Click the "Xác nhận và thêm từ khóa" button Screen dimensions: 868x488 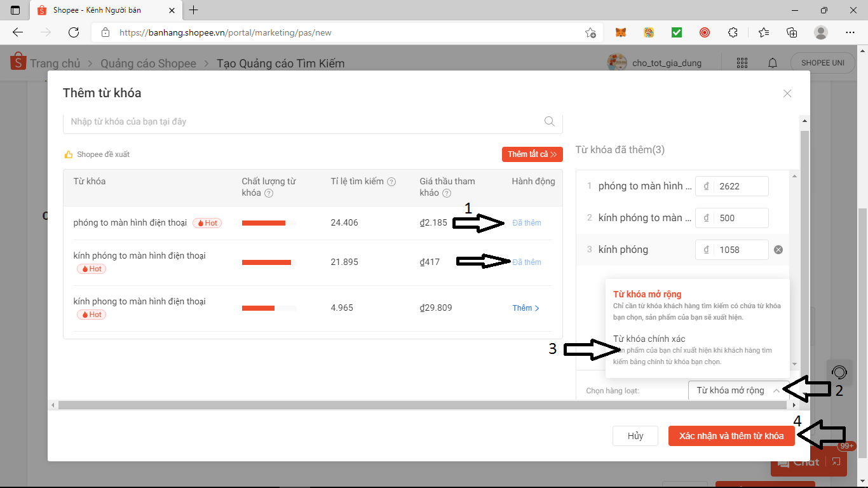[731, 435]
